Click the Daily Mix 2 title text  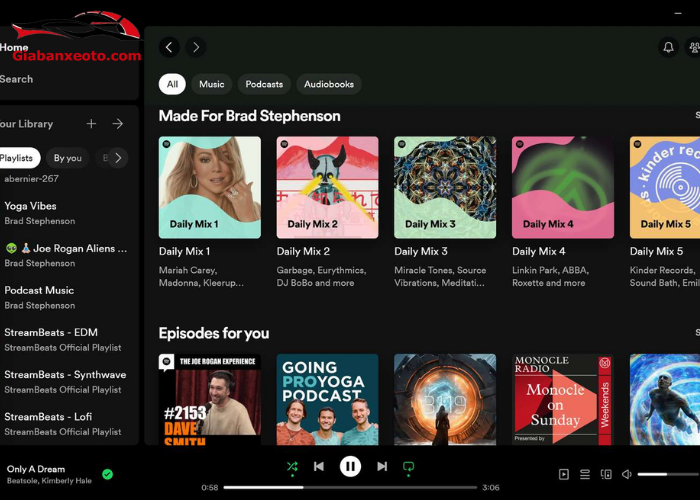click(303, 251)
